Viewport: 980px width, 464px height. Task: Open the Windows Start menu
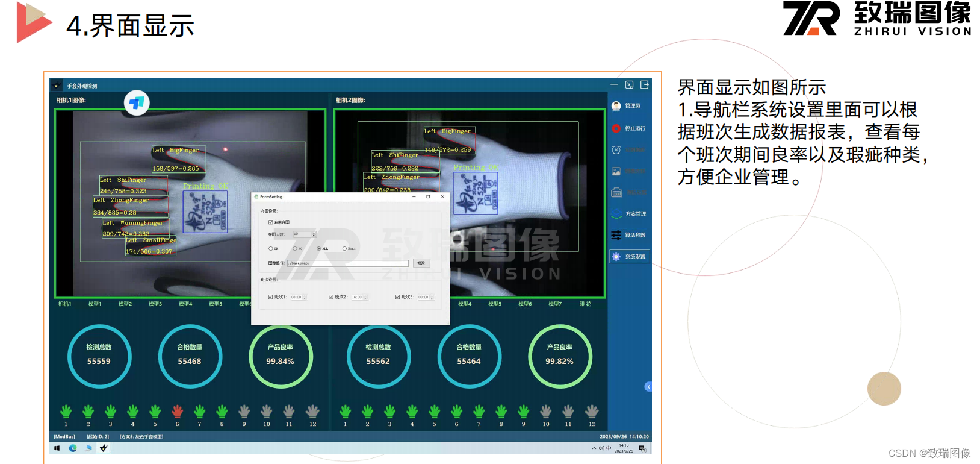(57, 448)
